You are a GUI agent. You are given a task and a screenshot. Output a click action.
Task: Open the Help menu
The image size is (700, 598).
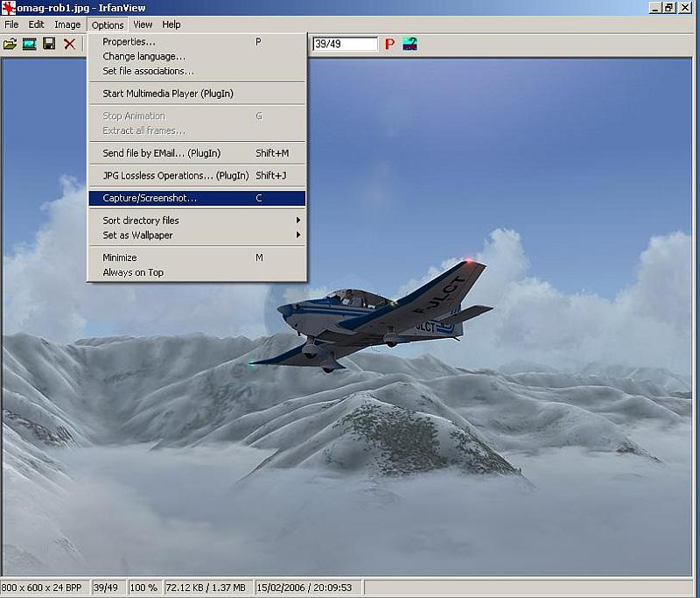[171, 25]
